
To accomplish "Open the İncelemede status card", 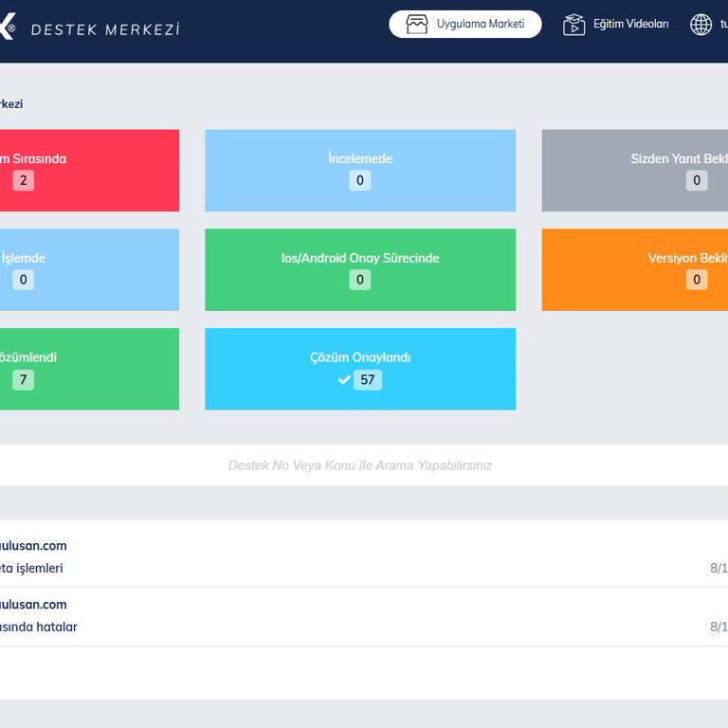I will [x=360, y=171].
